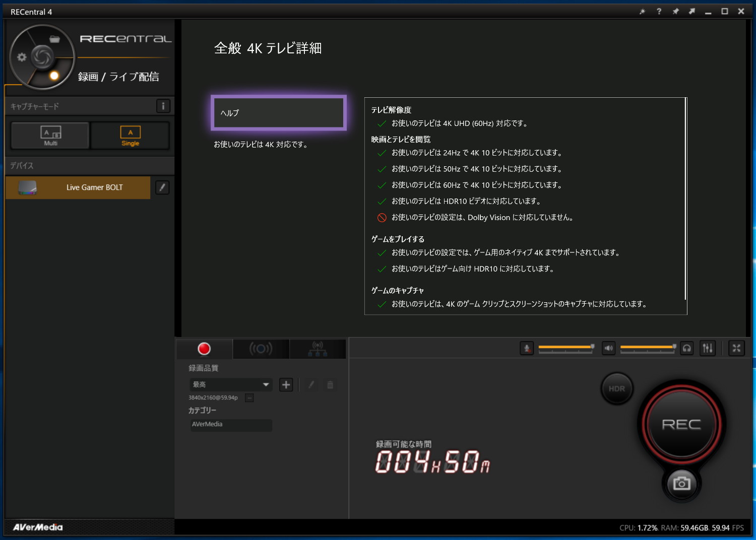Start recording with the REC button
This screenshot has width=756, height=540.
pos(681,424)
